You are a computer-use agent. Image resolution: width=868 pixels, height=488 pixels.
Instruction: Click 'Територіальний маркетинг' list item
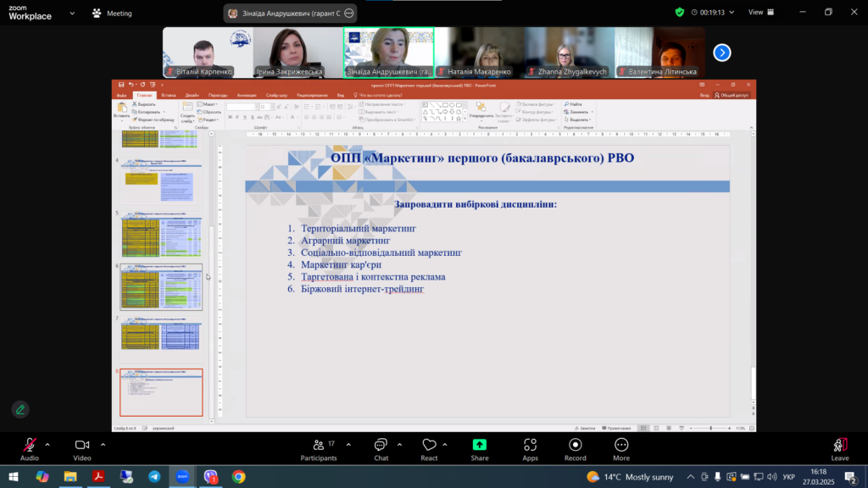(359, 228)
